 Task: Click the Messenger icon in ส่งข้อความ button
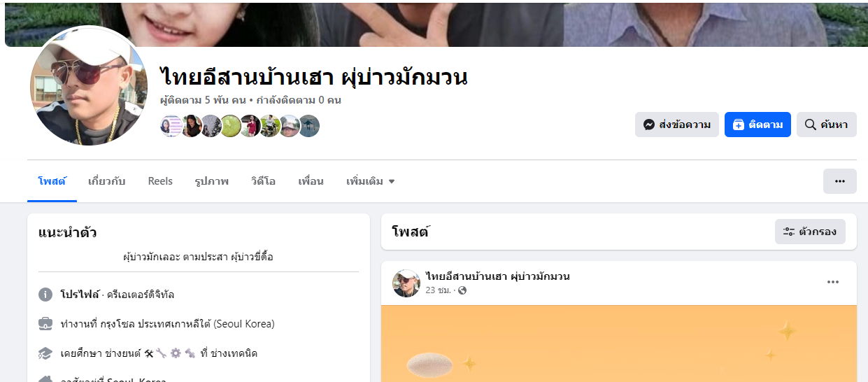pyautogui.click(x=649, y=125)
